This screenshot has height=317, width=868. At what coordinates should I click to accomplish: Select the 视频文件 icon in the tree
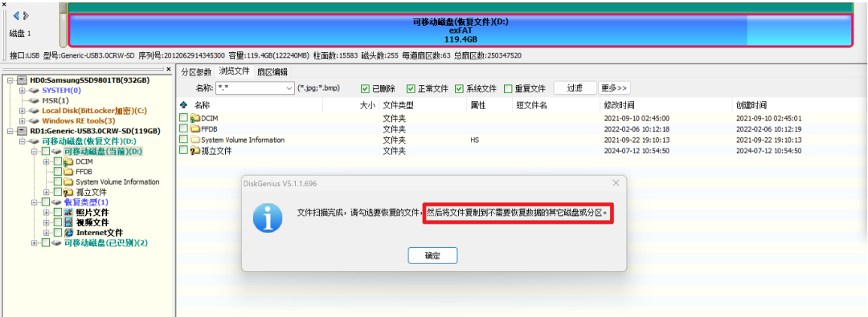click(68, 222)
